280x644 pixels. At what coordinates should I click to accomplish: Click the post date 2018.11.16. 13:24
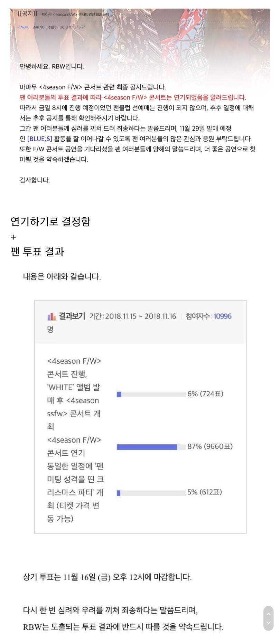(73, 27)
